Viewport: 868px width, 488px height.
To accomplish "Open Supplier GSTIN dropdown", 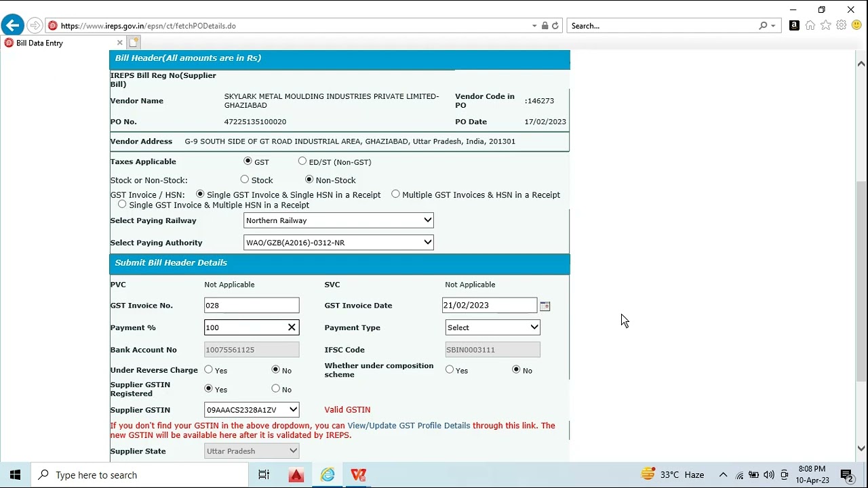I will coord(252,409).
